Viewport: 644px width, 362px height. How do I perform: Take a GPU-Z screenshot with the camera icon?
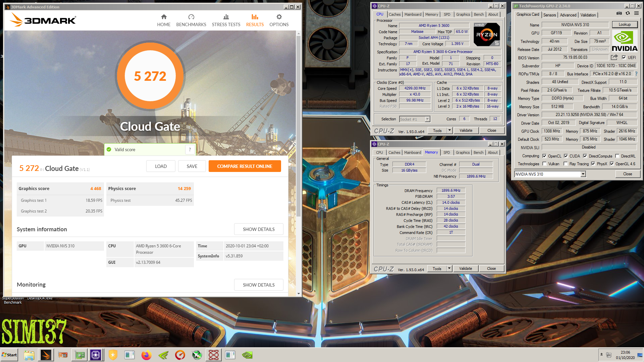(x=619, y=13)
